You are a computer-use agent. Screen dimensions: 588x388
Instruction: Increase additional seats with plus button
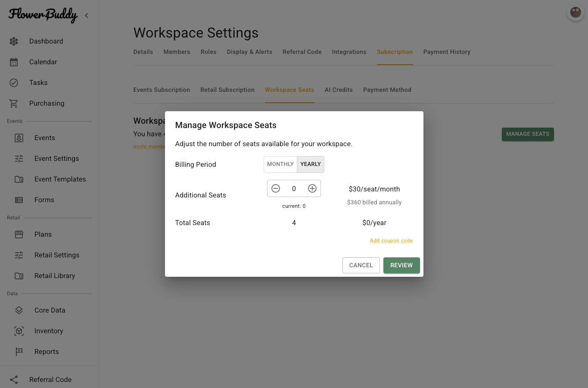(x=312, y=188)
